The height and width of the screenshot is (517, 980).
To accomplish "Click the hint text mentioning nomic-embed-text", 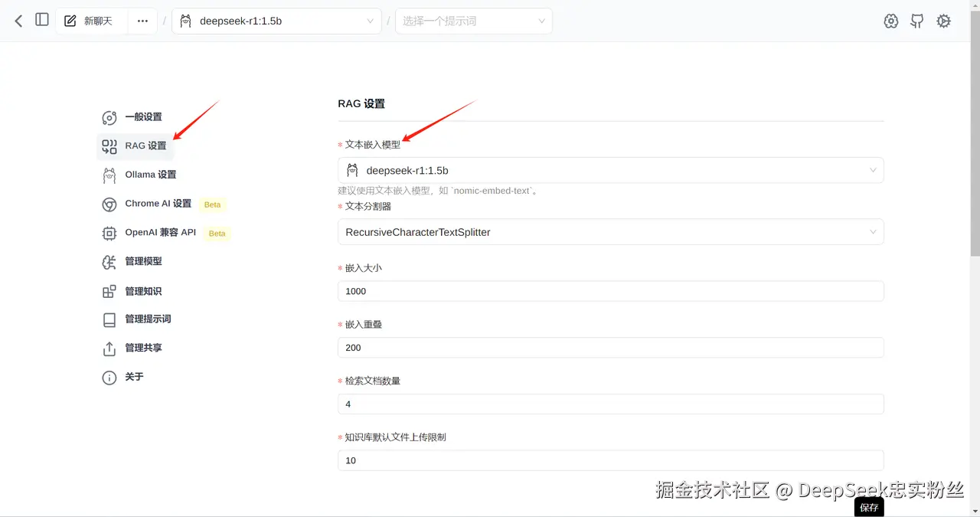I will click(x=439, y=191).
